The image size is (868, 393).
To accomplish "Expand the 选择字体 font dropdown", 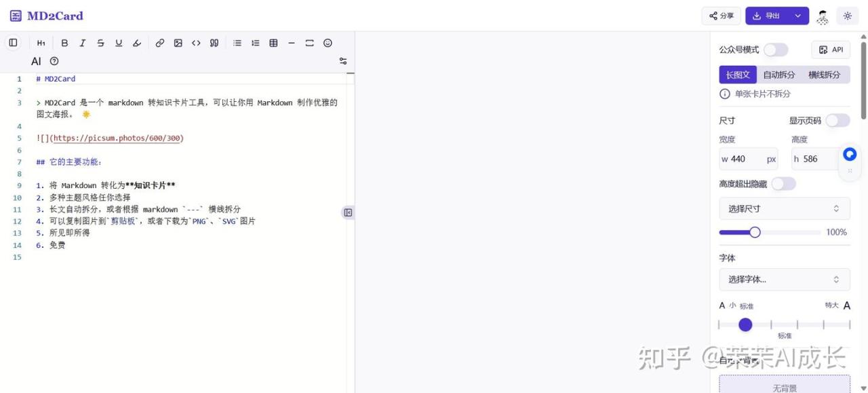I will click(x=784, y=279).
